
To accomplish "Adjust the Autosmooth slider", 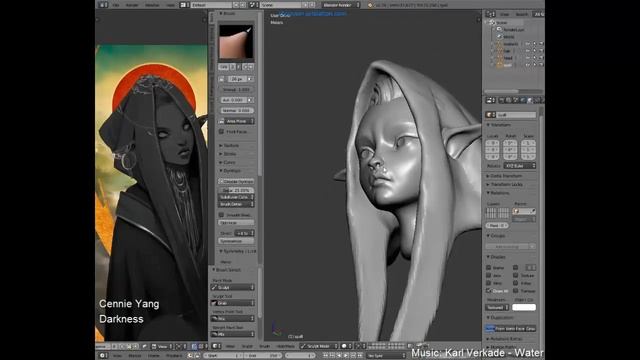I will (x=233, y=100).
